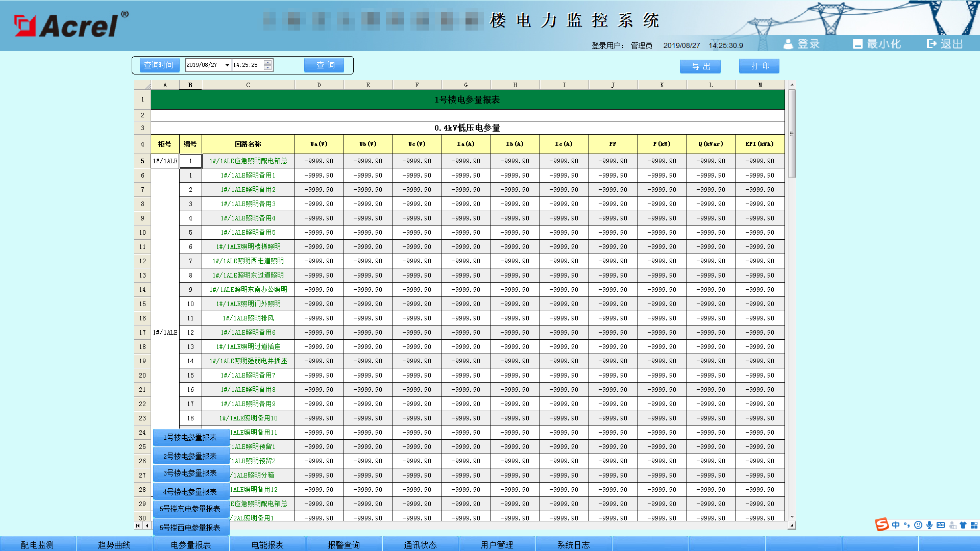Open the Sogou input method logo

882,524
